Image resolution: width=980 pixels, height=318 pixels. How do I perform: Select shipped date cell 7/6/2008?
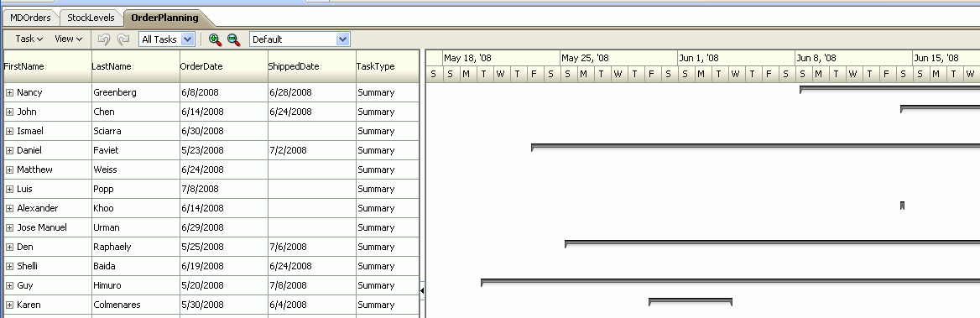[312, 248]
